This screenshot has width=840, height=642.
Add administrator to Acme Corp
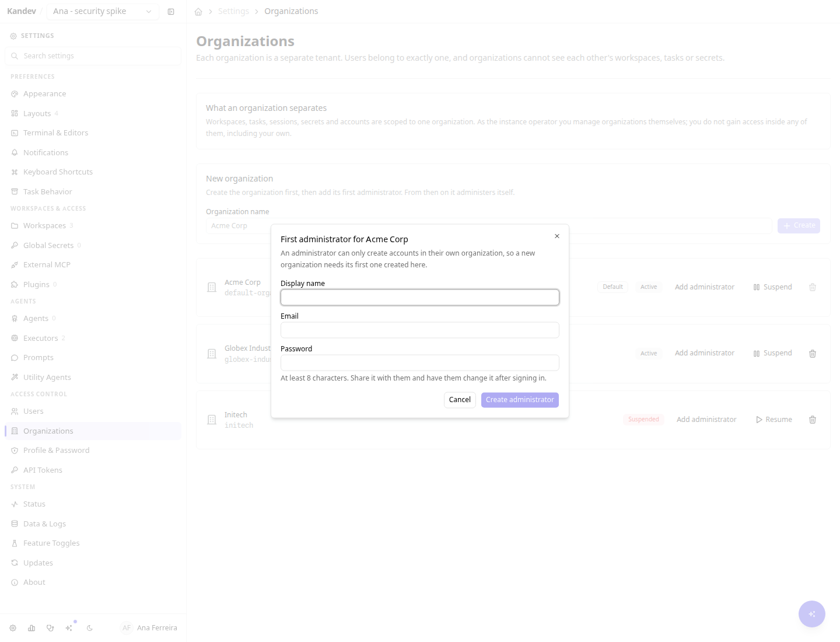(x=705, y=287)
